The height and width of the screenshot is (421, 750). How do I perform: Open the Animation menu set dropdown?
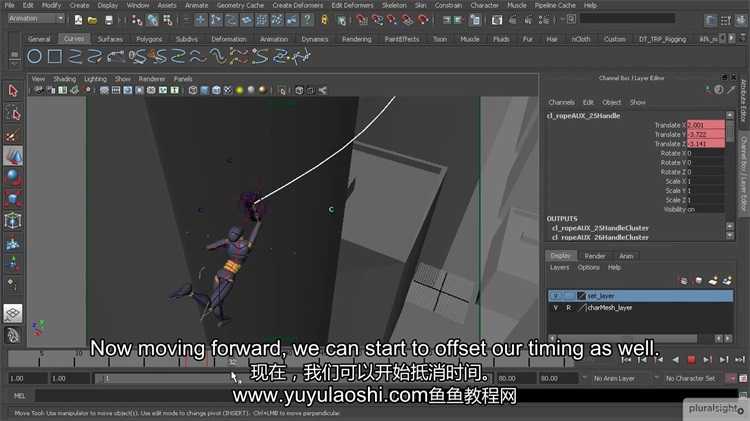[x=36, y=18]
